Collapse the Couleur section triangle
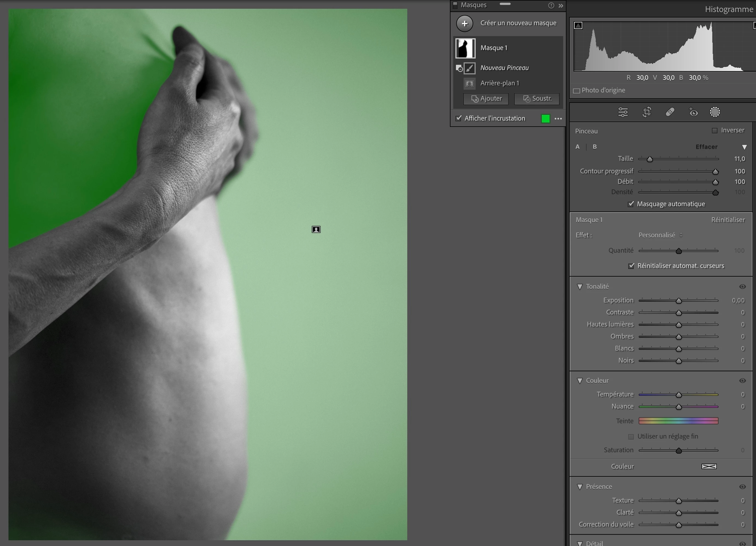Screen dimensions: 756x546 point(580,380)
